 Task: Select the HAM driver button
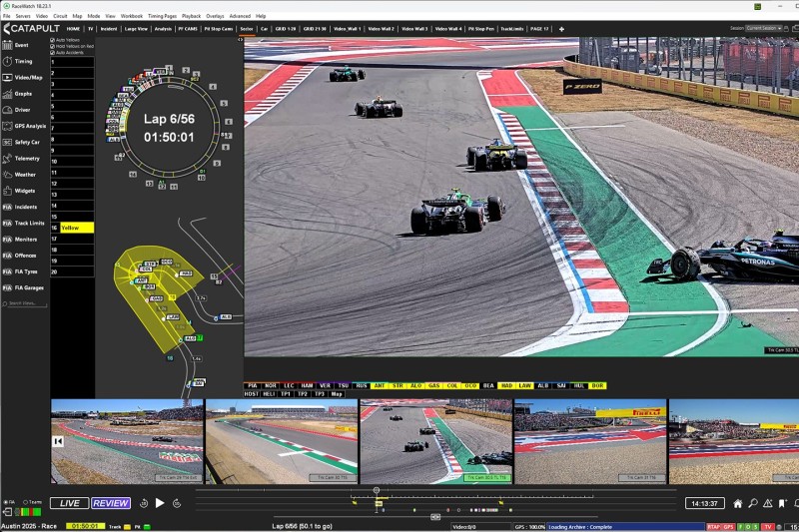pos(307,386)
